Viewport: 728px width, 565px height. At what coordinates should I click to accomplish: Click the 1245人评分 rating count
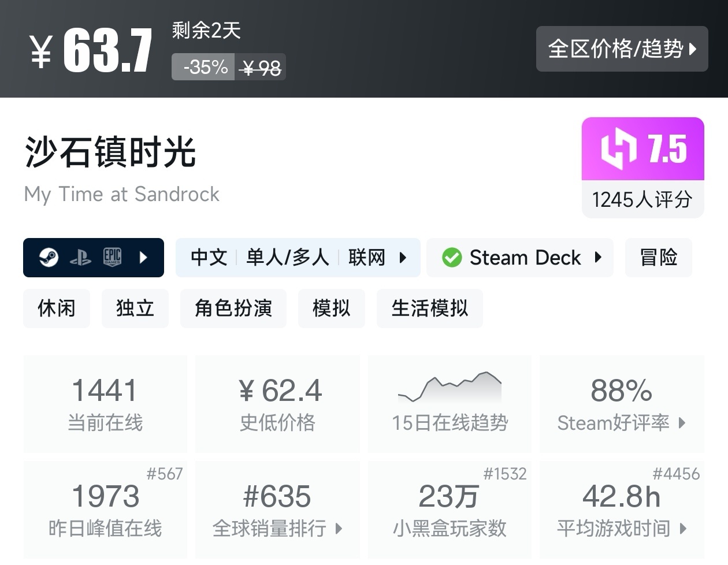point(642,200)
